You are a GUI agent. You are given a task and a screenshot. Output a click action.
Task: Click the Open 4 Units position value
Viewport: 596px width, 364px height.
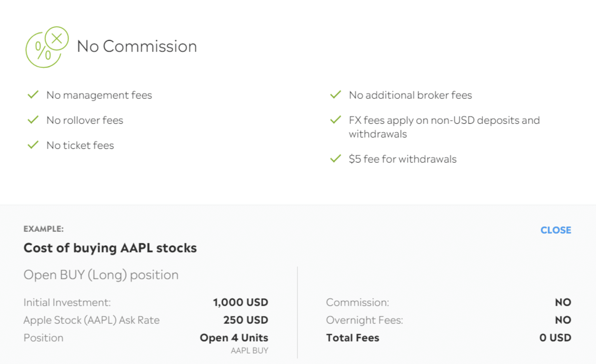[234, 337]
